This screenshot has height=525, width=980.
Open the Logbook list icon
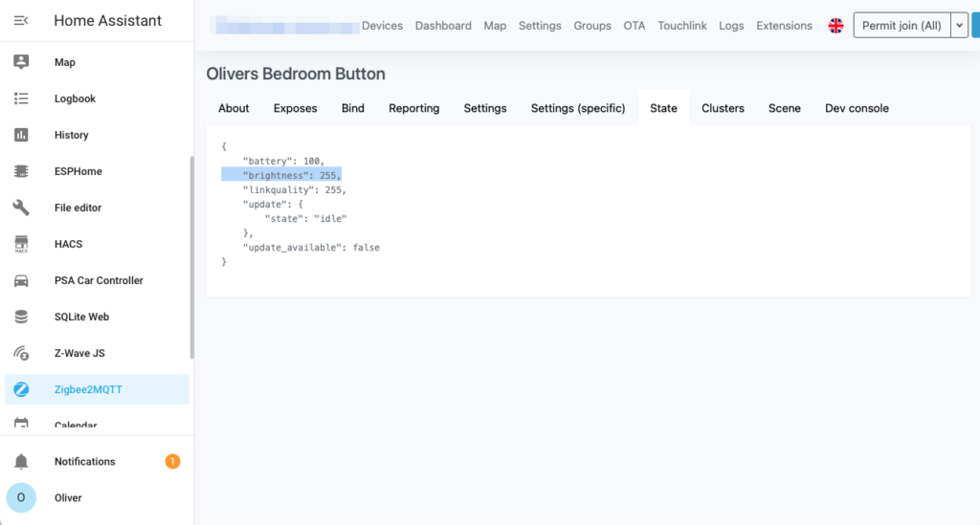21,98
